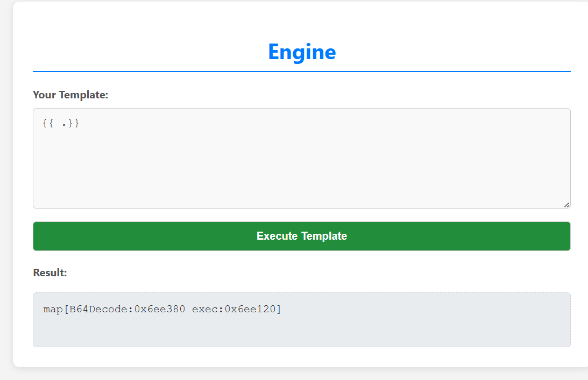Click the word "map" in the result
The width and height of the screenshot is (588, 380).
(52, 309)
